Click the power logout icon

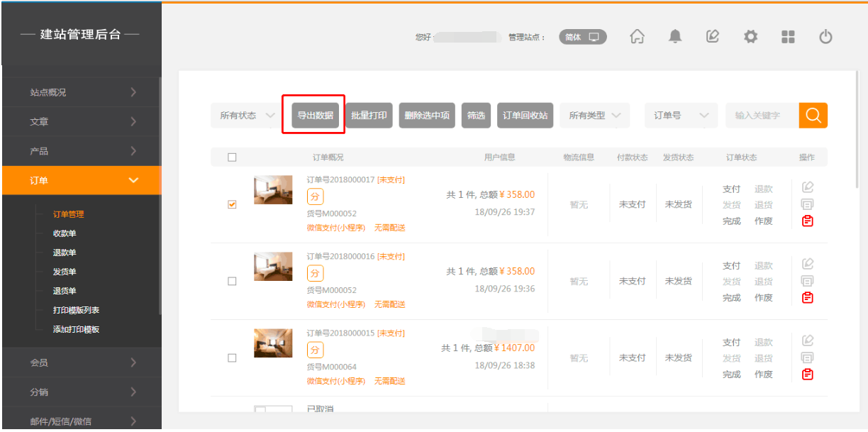pyautogui.click(x=825, y=37)
